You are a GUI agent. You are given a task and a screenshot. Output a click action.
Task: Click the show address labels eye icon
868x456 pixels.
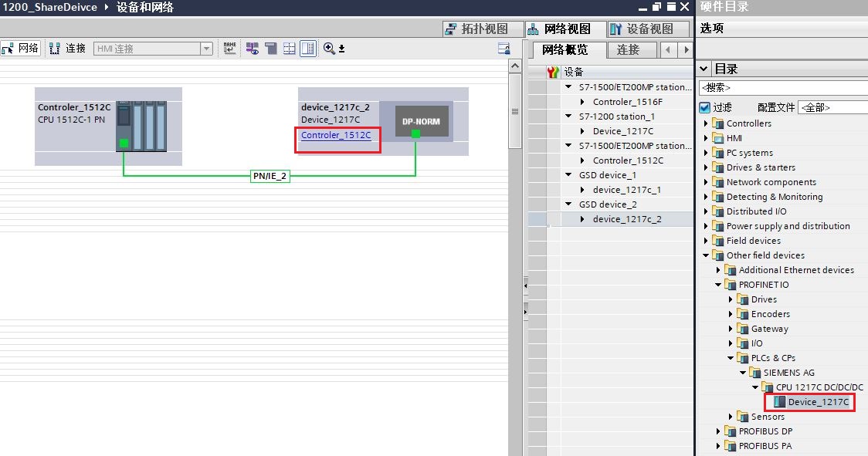[253, 49]
